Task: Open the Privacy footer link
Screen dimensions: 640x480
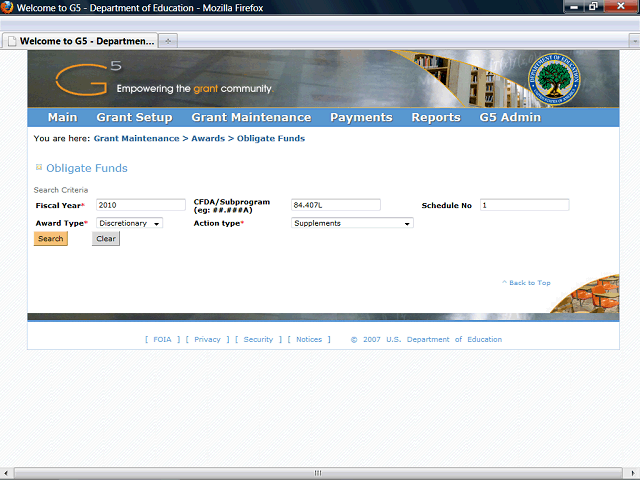Action: point(207,339)
